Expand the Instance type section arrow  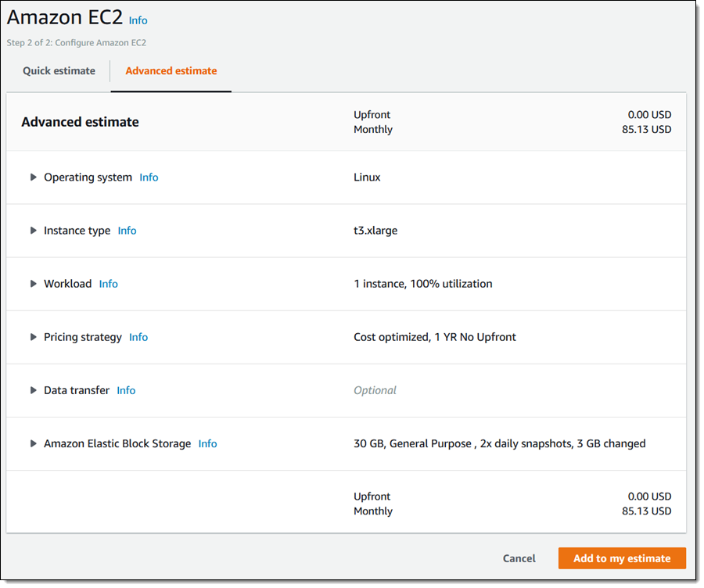[x=34, y=231]
